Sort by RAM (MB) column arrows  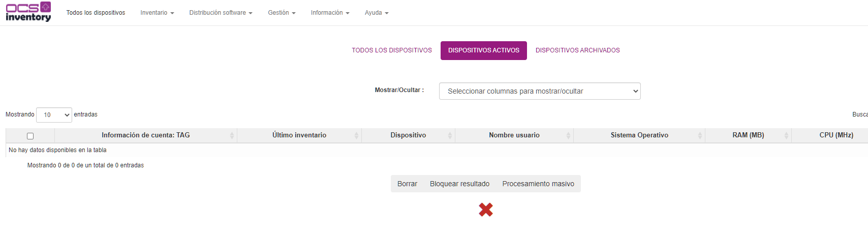pyautogui.click(x=786, y=135)
